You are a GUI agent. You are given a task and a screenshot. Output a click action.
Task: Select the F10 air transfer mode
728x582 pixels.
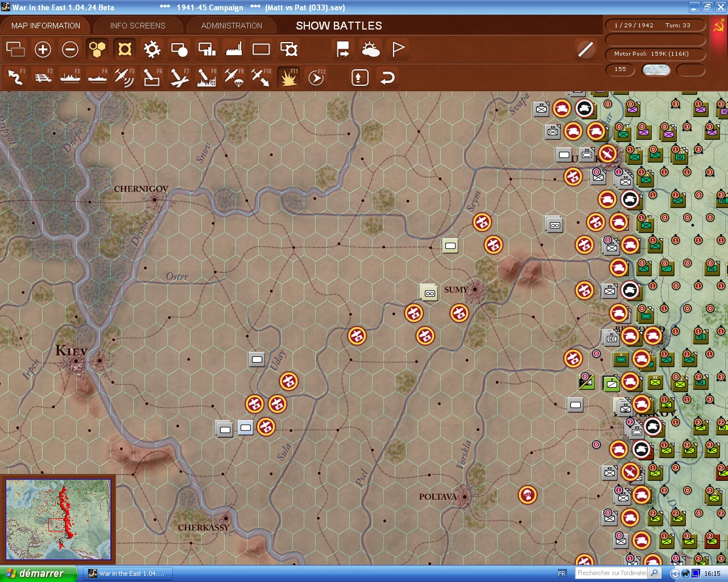[261, 77]
